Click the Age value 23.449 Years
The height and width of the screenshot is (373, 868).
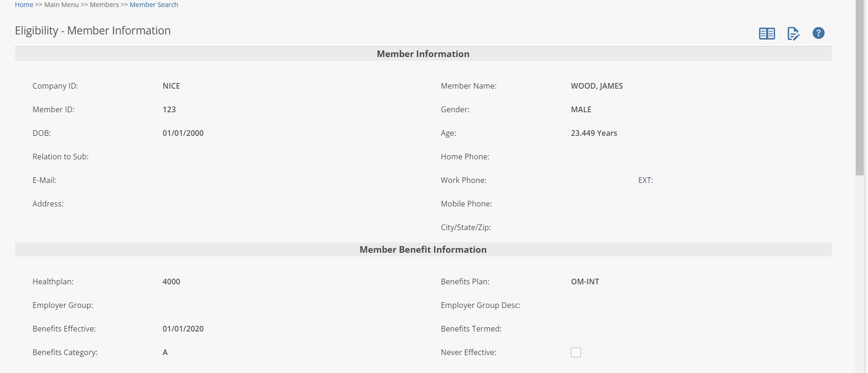point(594,133)
